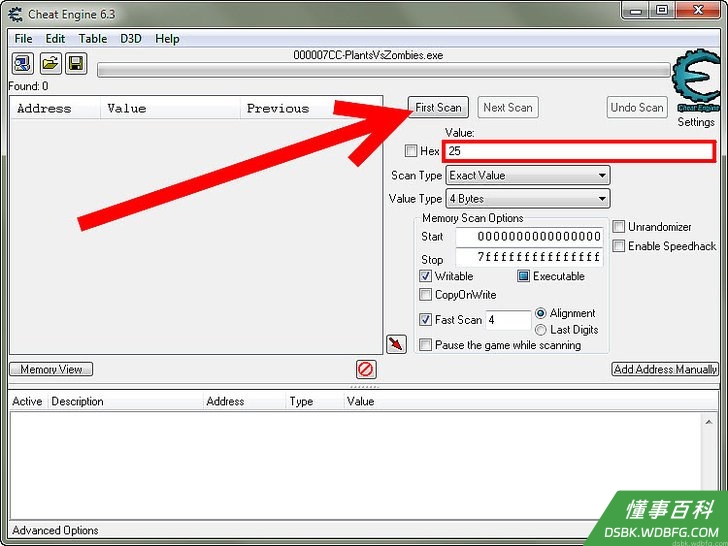Open the Scan Type dropdown

[528, 176]
